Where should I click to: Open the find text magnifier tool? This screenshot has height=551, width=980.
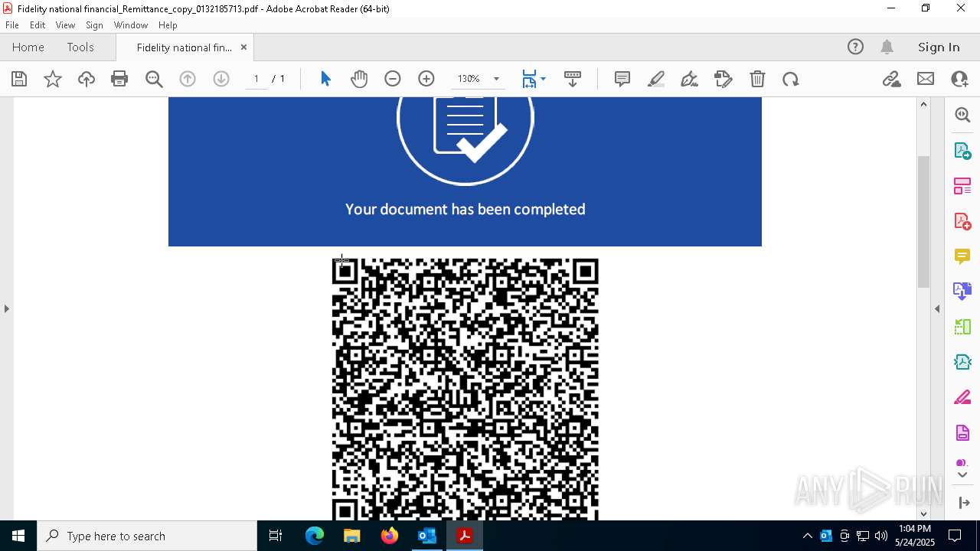(154, 79)
